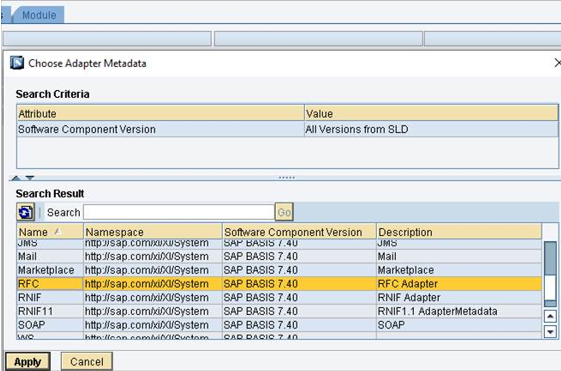The image size is (561, 371).
Task: Expand the search criteria pane with the down triangle
Action: coord(30,178)
